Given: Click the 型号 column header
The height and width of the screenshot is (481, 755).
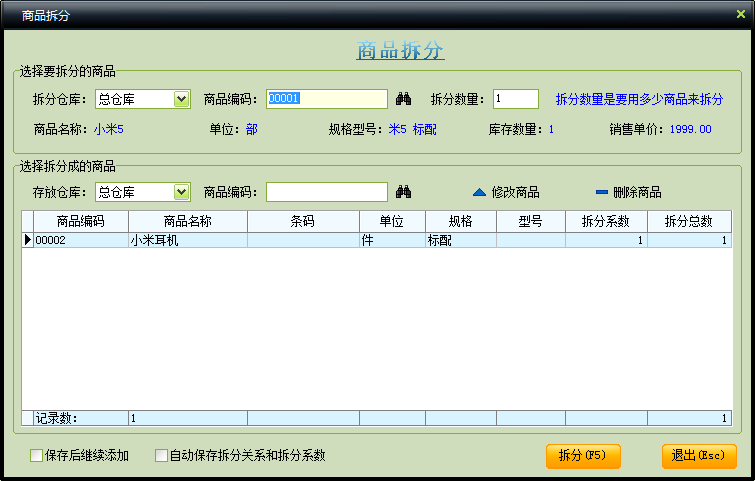Looking at the screenshot, I should click(x=531, y=221).
